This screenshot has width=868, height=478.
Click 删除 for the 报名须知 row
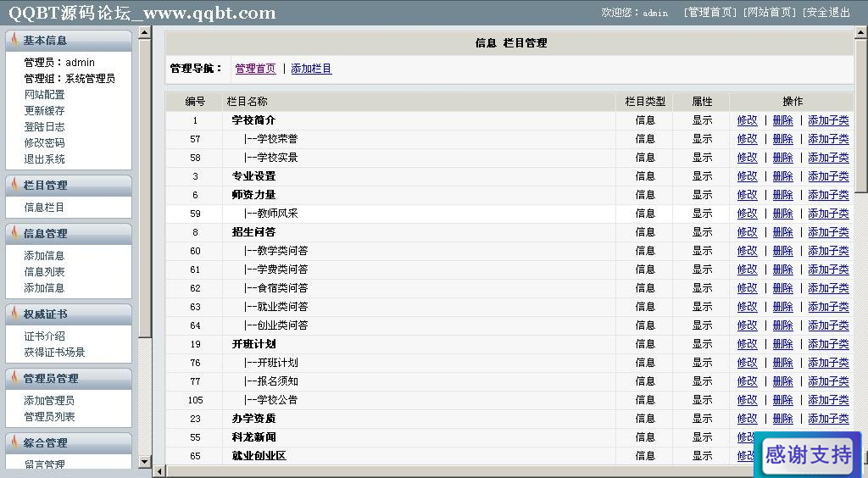coord(782,381)
